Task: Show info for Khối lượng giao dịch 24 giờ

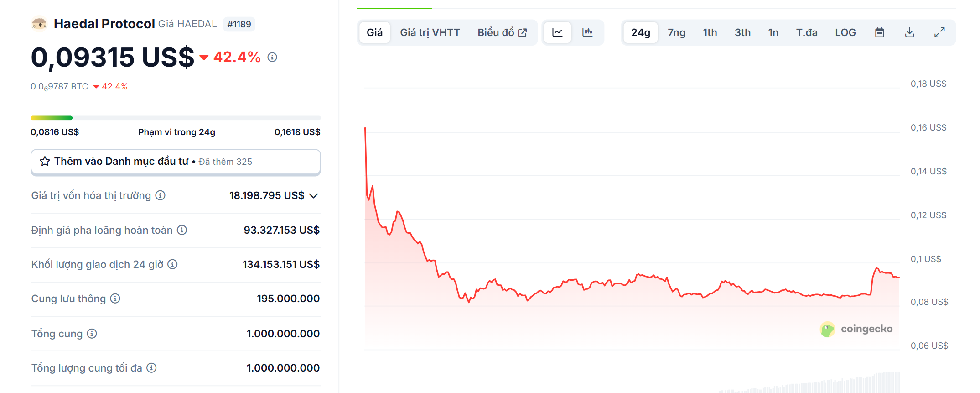Action: pos(172,264)
